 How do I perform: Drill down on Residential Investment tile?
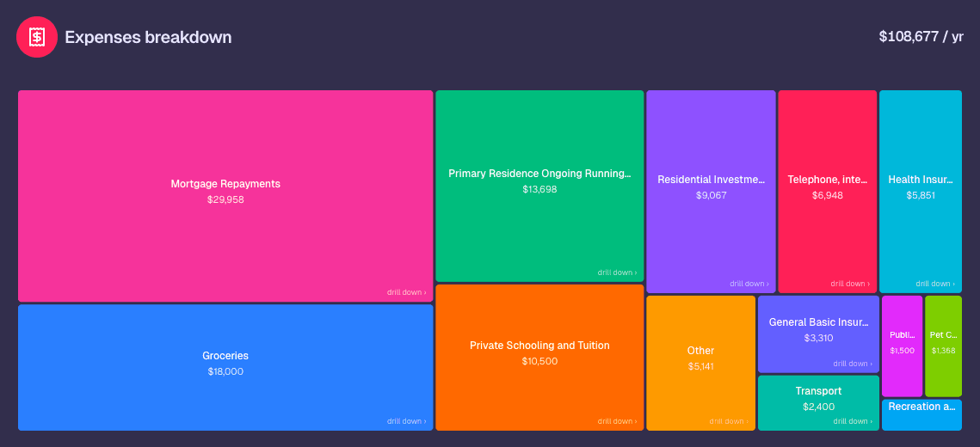(x=749, y=284)
